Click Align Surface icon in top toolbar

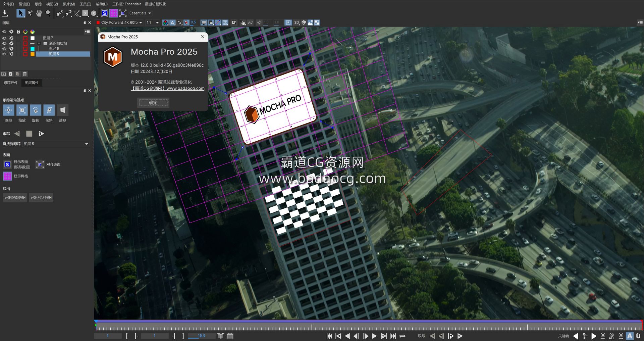123,13
